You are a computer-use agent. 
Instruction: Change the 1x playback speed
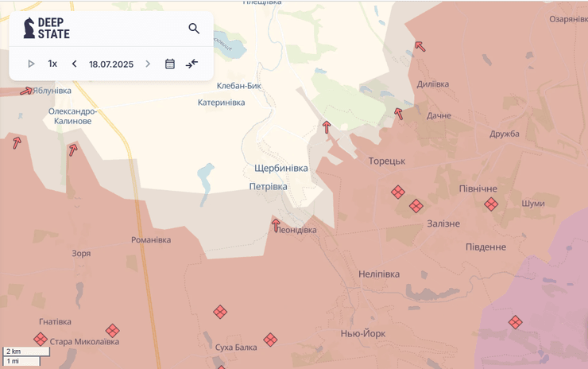52,64
